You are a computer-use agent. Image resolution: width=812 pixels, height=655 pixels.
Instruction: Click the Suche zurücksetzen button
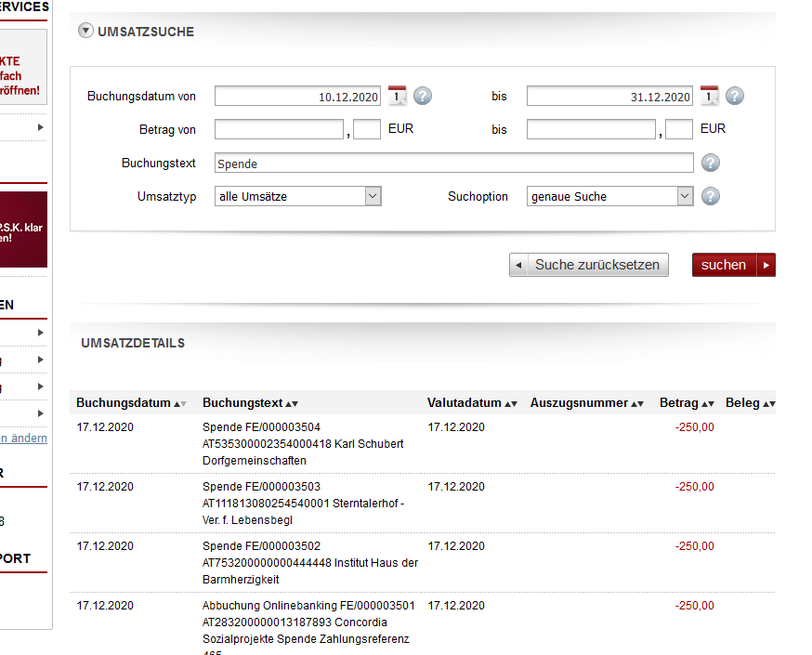point(588,265)
